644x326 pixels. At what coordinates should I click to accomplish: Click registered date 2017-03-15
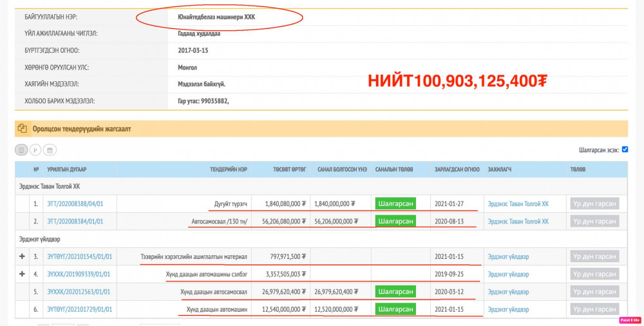tap(193, 50)
